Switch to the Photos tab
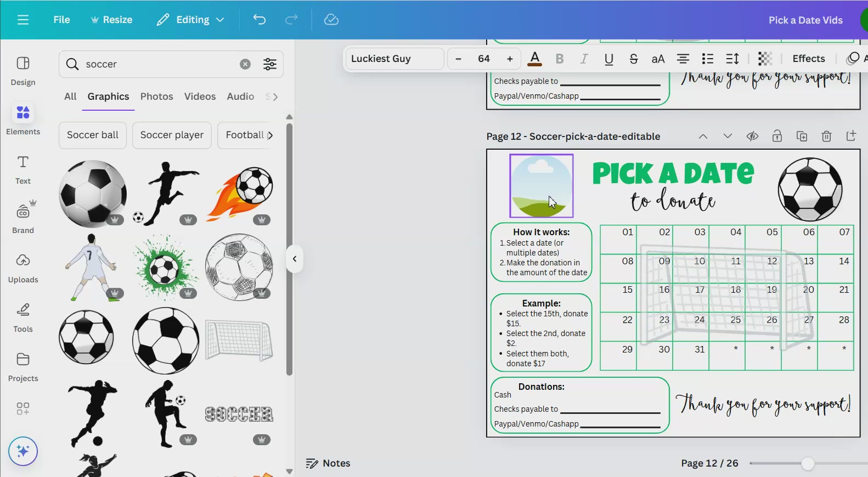Screen dimensions: 868x477 (156, 96)
